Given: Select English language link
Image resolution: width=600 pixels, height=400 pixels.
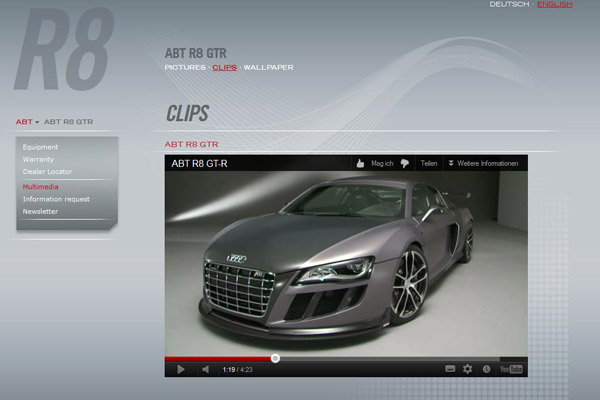Looking at the screenshot, I should [x=554, y=5].
